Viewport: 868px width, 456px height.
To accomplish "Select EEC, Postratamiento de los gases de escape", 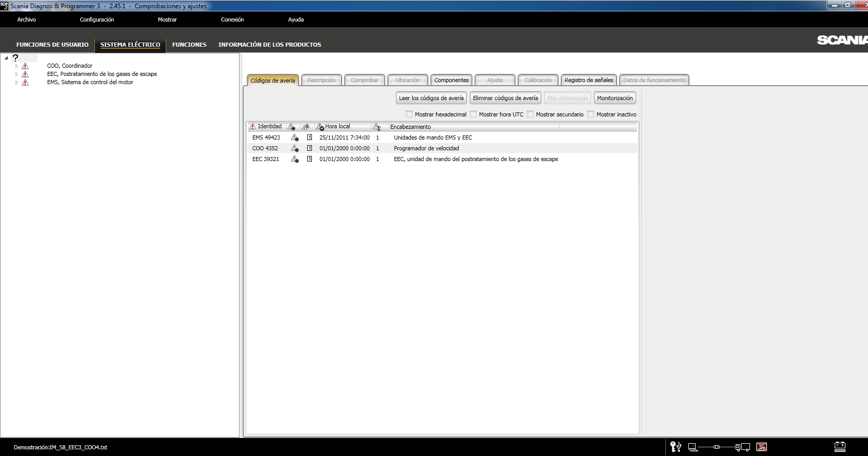I will 102,74.
